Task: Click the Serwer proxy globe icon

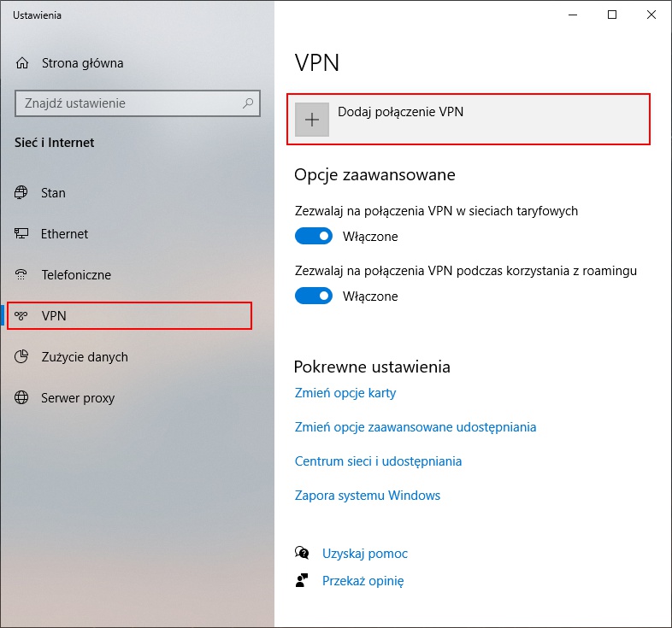Action: [x=22, y=398]
